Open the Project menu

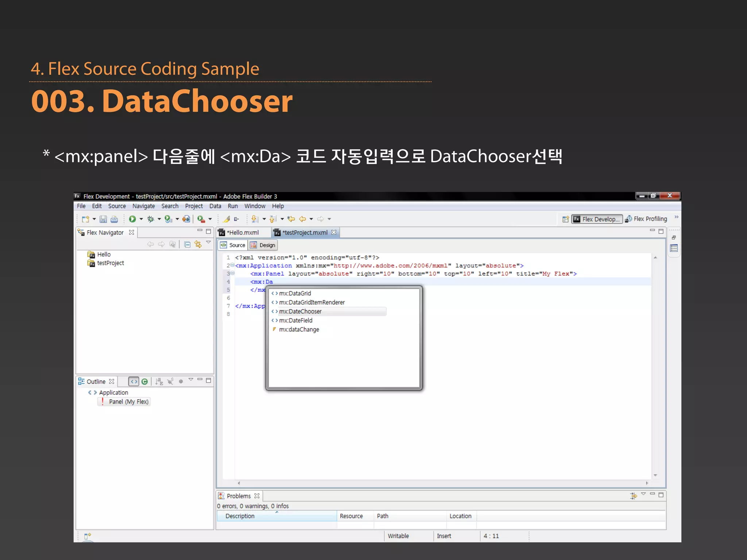(x=194, y=206)
